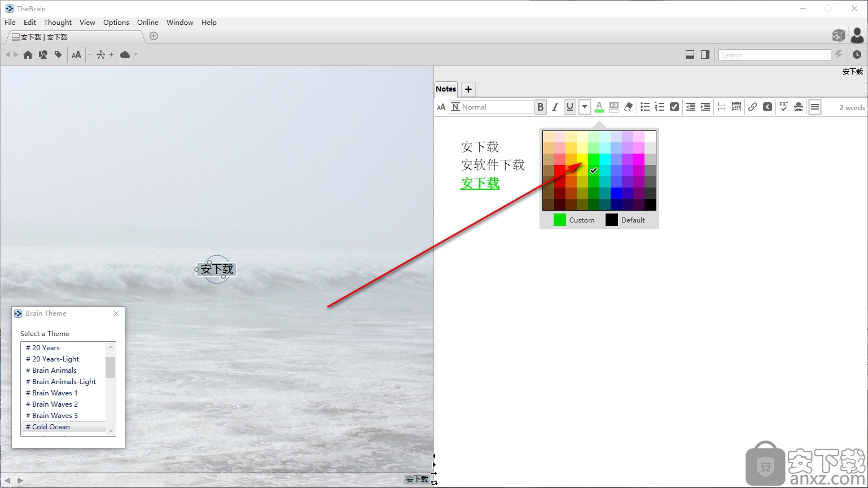Go to the home thought
Screen dimensions: 868x488
(x=28, y=55)
